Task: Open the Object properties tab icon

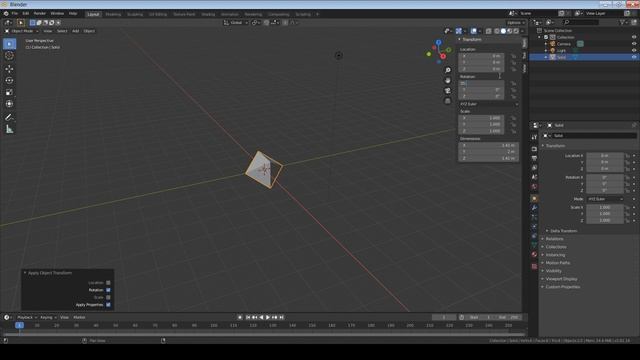Action: pos(534,198)
